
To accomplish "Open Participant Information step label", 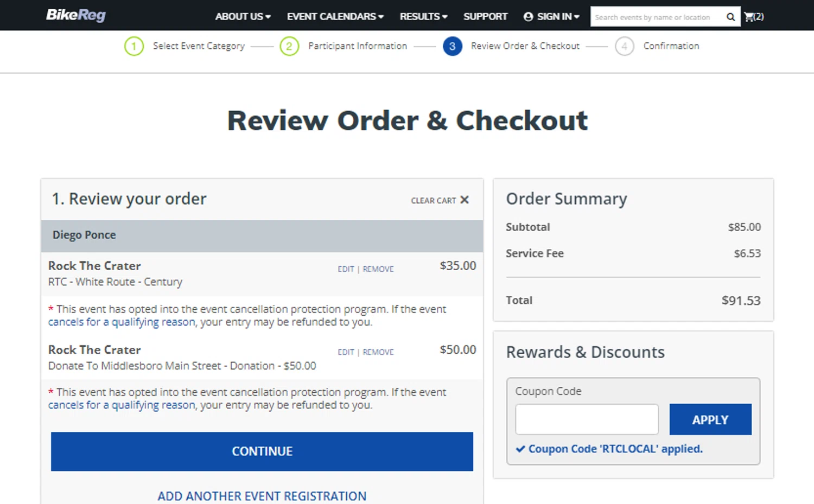I will pyautogui.click(x=358, y=46).
